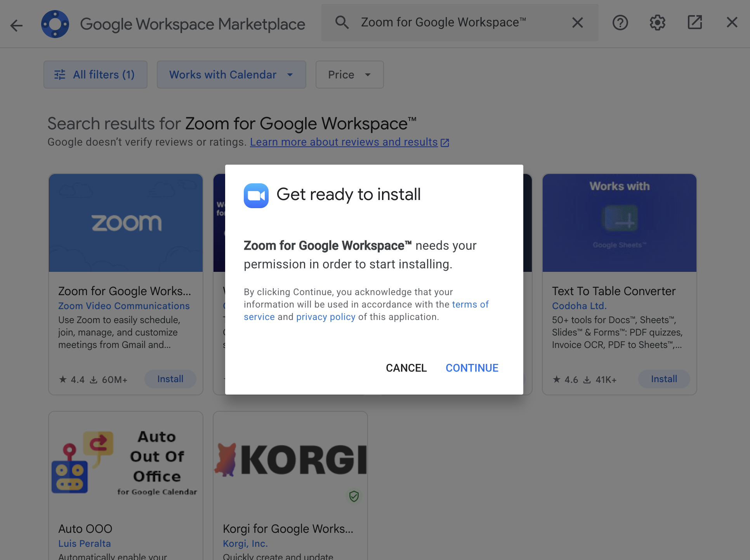Click the green verified shield badge

[354, 496]
